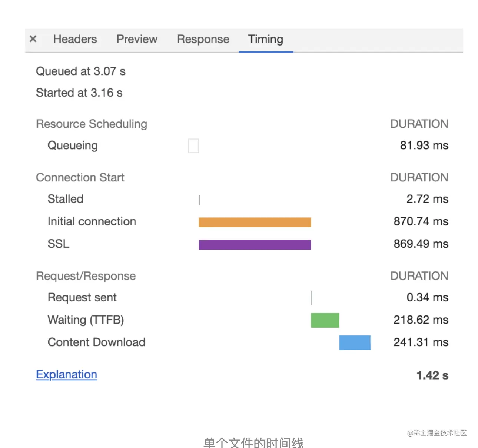
Task: Click the Request/Response section header
Action: pos(86,276)
